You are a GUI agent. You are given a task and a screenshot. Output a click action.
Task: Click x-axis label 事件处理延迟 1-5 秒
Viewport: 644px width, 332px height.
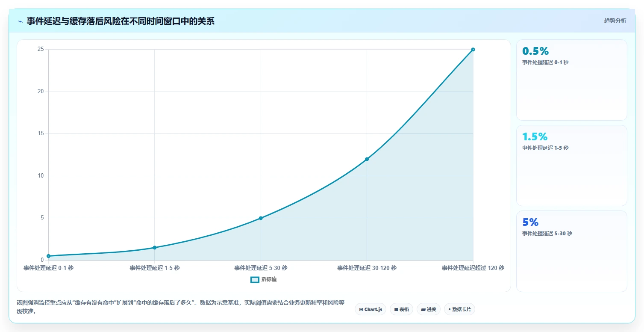click(x=155, y=268)
